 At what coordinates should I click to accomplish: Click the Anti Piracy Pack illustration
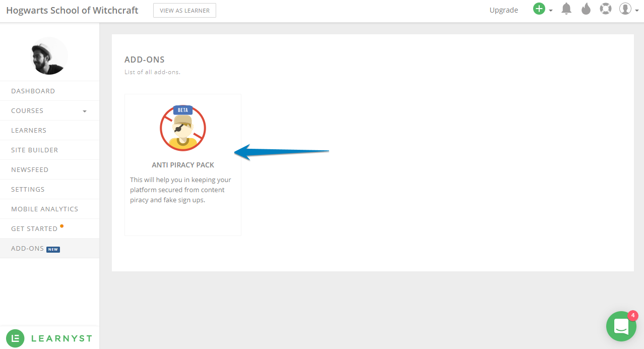pos(183,128)
